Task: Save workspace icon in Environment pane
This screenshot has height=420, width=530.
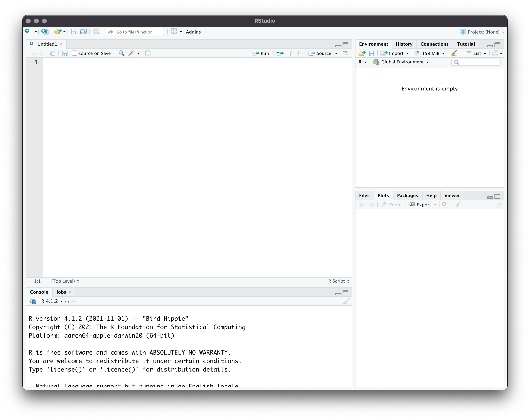Action: click(x=371, y=53)
